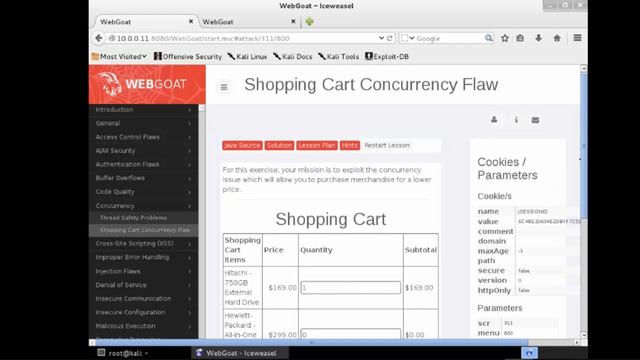This screenshot has width=640, height=360.
Task: Go back with the browser back arrow
Action: 98,38
